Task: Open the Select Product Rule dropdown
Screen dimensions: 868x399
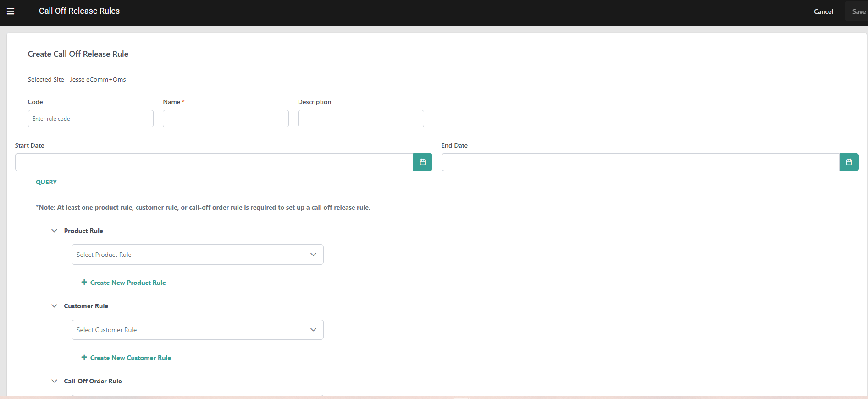Action: point(198,255)
